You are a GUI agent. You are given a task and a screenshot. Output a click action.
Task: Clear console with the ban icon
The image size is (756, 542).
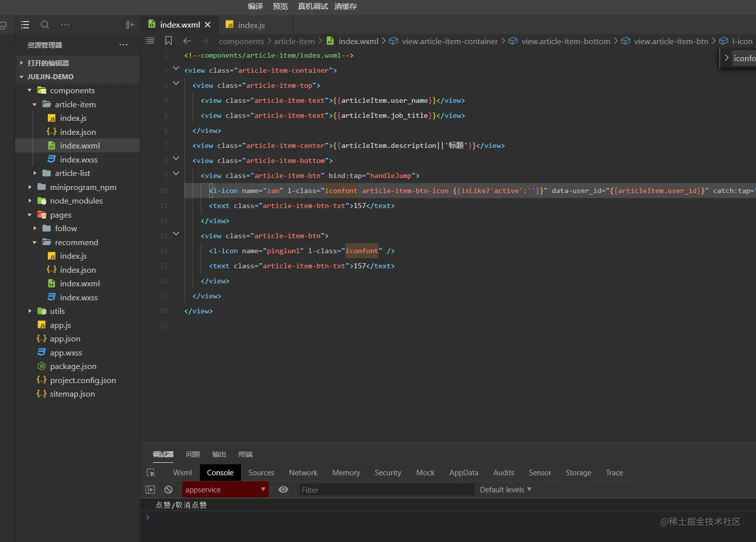pos(168,489)
